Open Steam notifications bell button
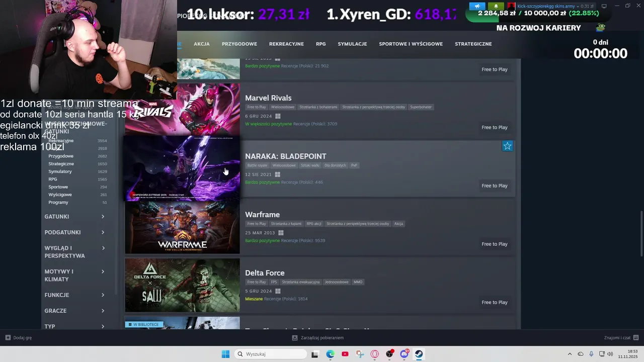 click(496, 6)
